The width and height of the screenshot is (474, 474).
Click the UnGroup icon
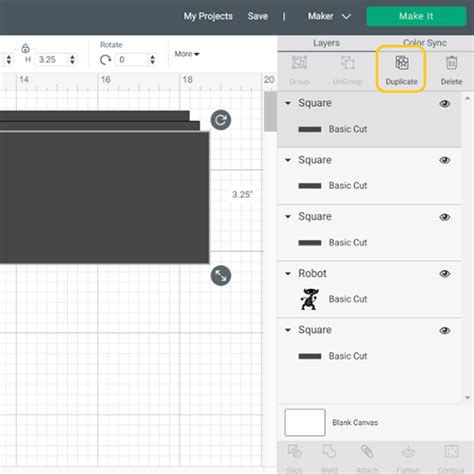coord(347,63)
